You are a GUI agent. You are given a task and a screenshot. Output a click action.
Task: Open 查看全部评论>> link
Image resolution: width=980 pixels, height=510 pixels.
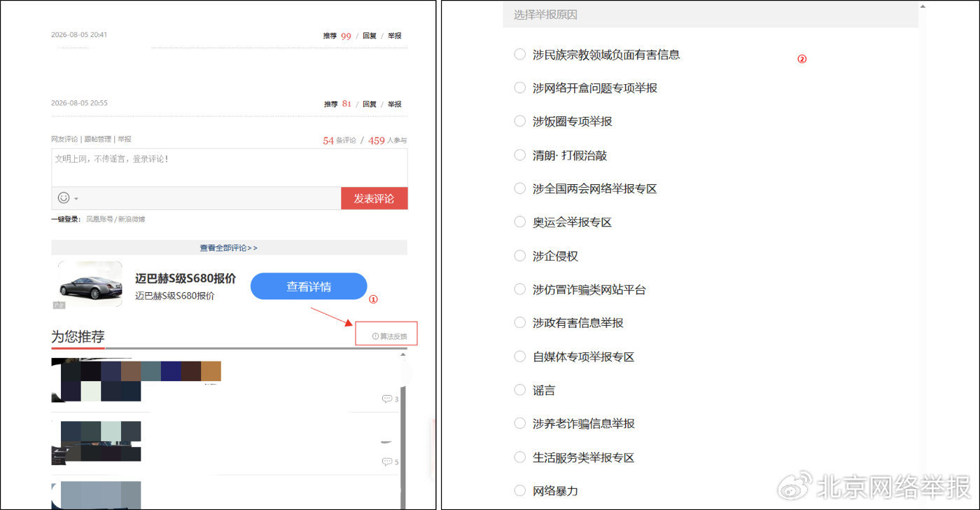point(229,248)
